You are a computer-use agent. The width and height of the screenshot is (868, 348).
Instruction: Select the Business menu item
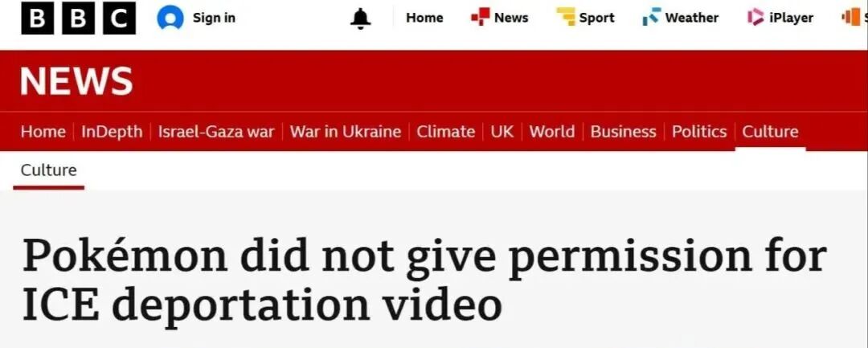[624, 132]
